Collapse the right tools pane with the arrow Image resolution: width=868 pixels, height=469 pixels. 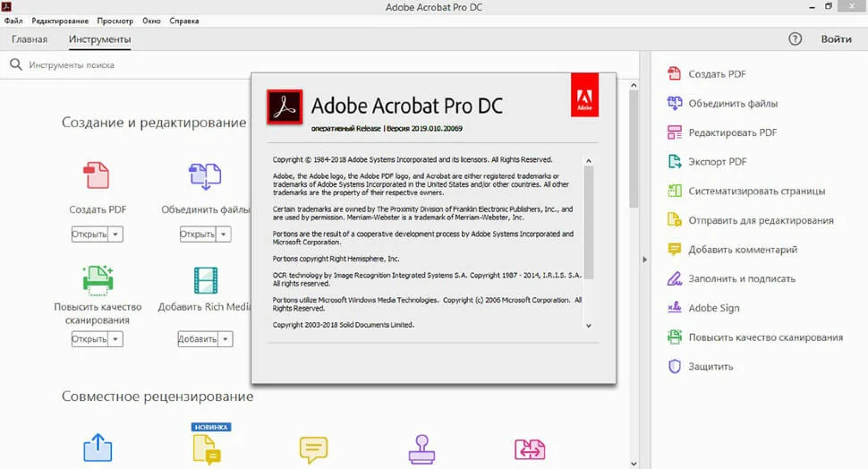(644, 260)
